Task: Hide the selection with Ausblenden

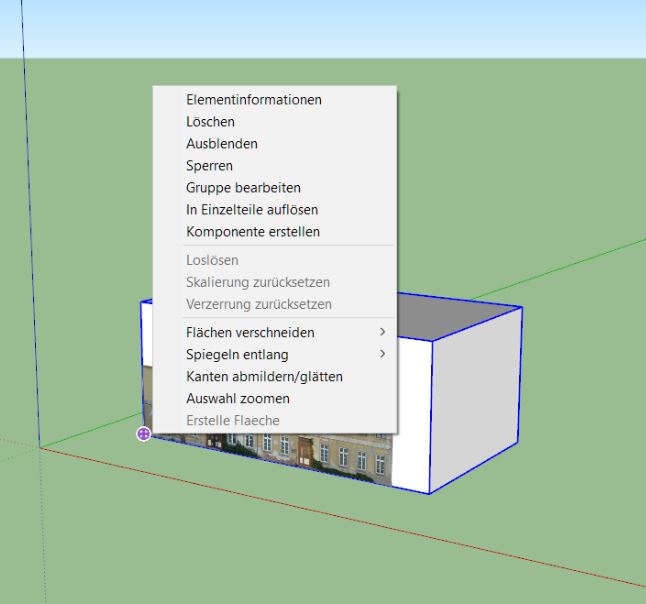Action: pos(221,144)
